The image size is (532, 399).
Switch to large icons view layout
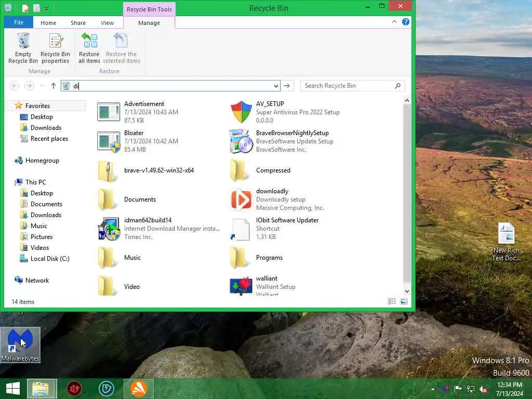[x=404, y=301]
